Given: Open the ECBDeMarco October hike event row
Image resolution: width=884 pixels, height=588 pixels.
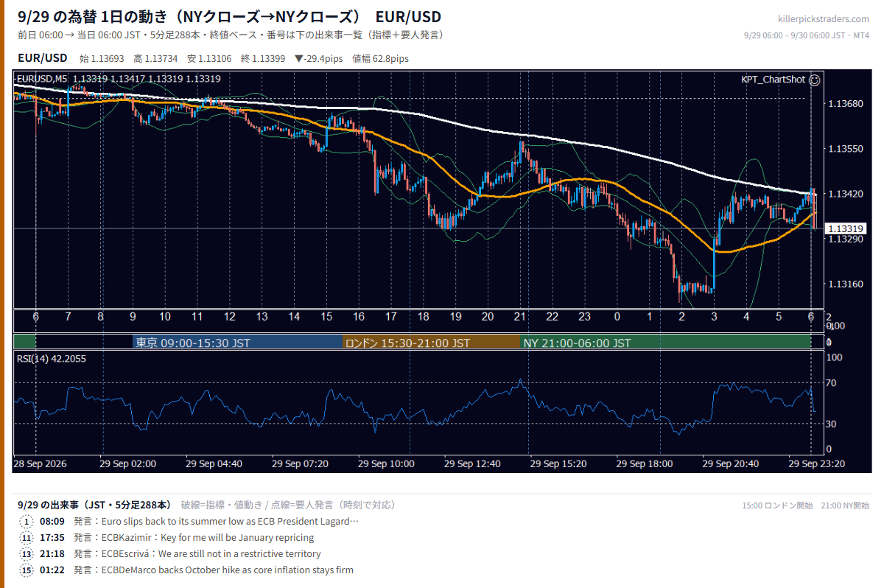Looking at the screenshot, I should click(187, 570).
